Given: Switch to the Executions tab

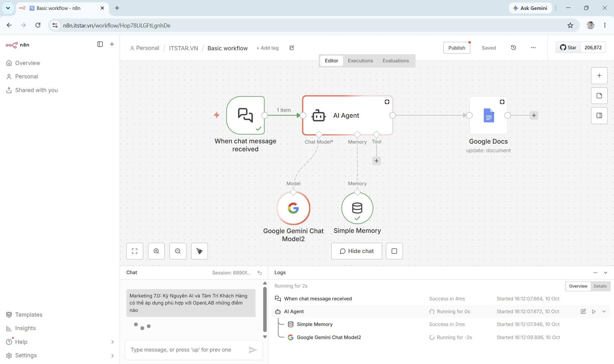Looking at the screenshot, I should coord(360,61).
